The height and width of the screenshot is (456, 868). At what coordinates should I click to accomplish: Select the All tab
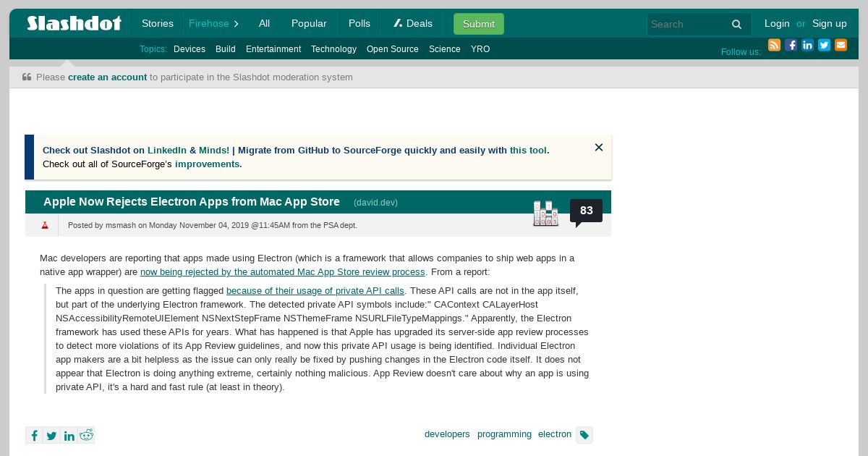coord(264,23)
